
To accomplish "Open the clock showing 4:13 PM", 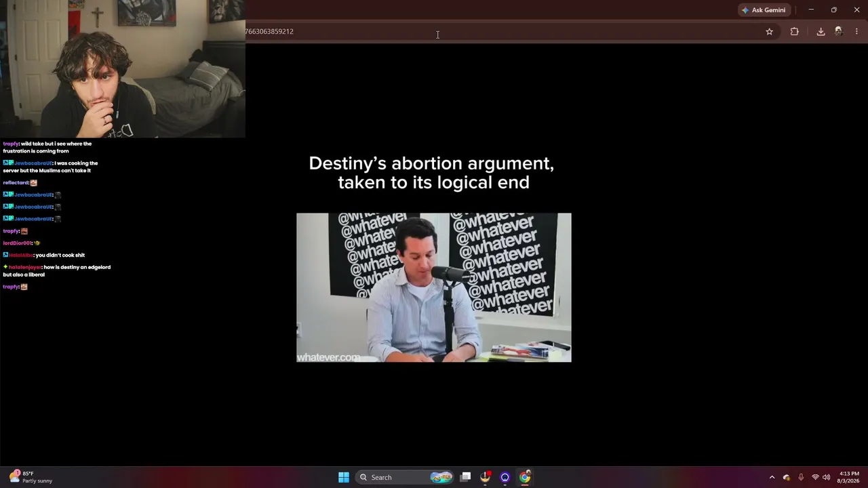I will 849,477.
